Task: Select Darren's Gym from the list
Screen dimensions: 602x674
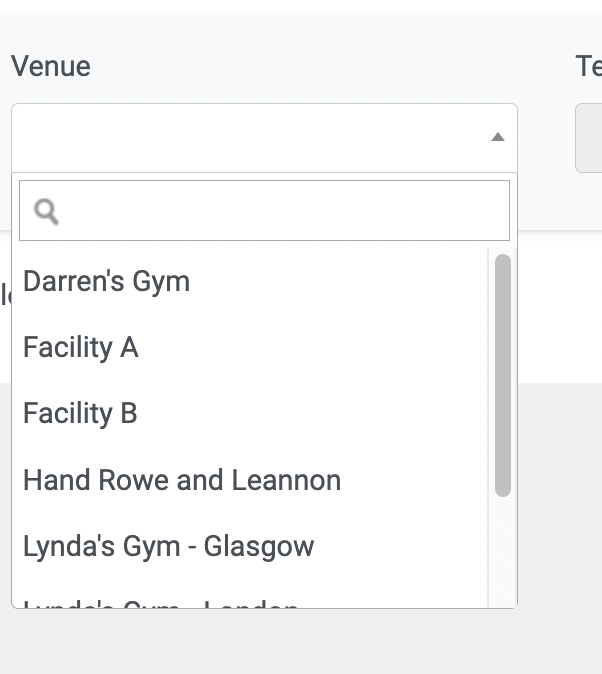Action: pyautogui.click(x=106, y=281)
